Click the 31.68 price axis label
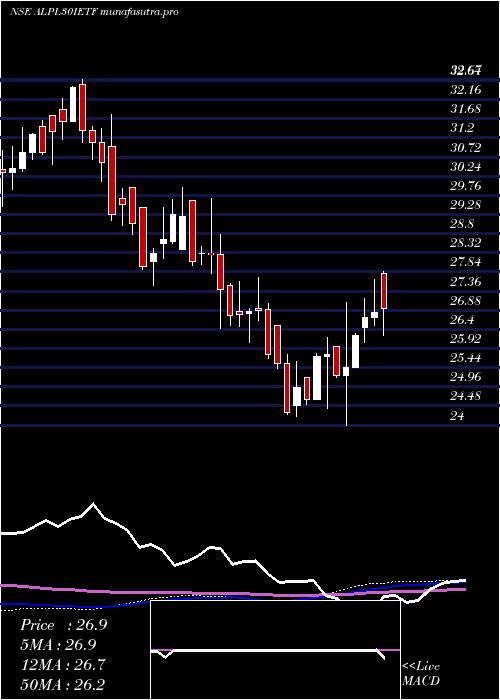Screen dimensions: 500x700 click(466, 109)
